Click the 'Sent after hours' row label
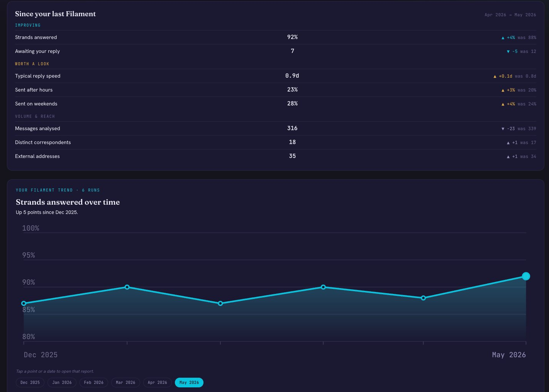 coord(34,90)
